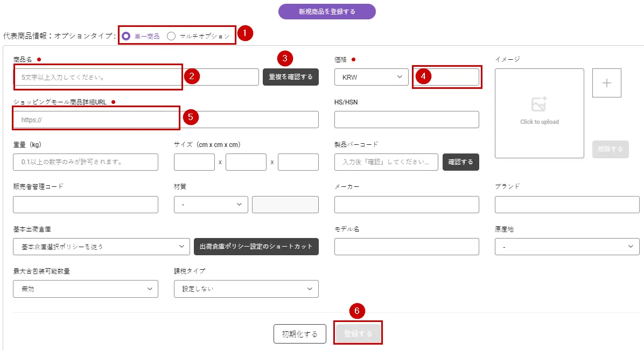This screenshot has width=644, height=350.
Task: Select the マルチオプション radio button
Action: [171, 36]
